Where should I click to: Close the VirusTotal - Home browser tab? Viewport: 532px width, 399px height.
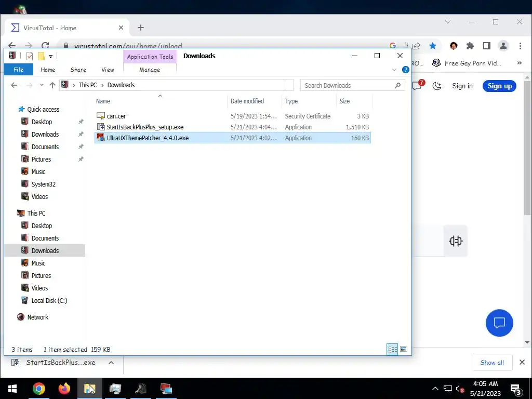click(x=121, y=28)
